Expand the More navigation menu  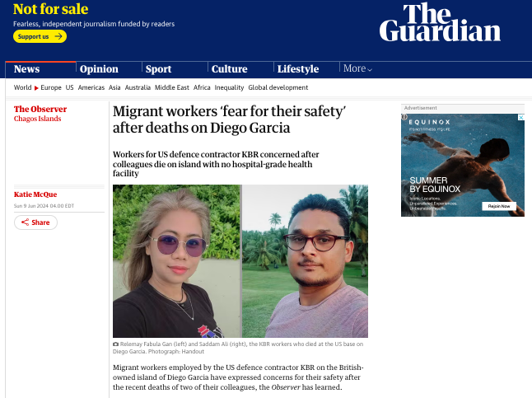pos(357,68)
